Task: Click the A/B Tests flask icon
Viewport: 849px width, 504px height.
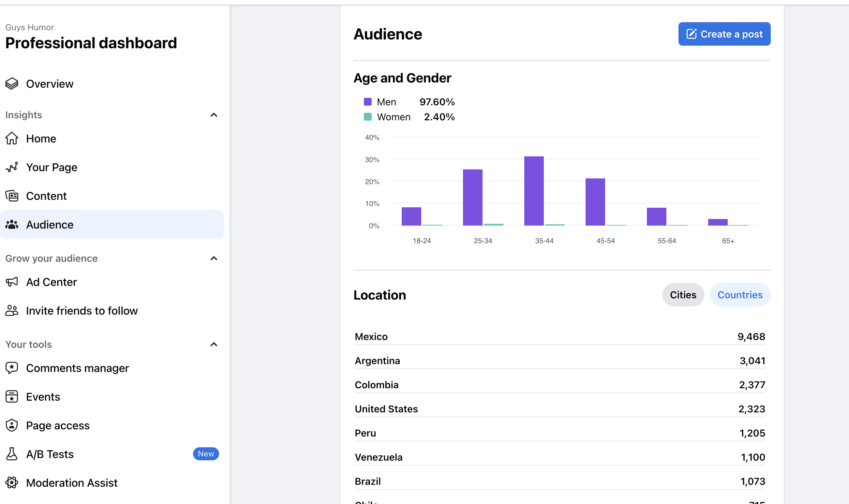Action: 12,454
